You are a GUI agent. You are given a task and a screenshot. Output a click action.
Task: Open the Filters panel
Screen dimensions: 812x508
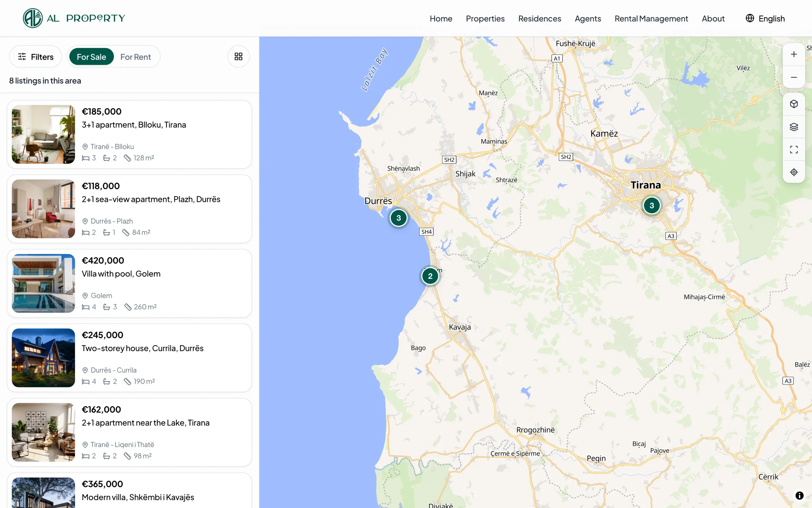point(36,57)
